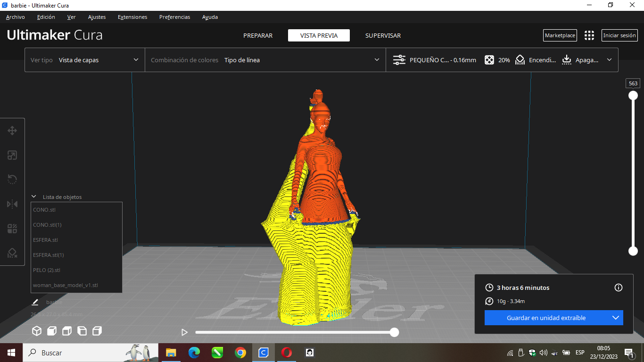
Task: Open Windows Start menu
Action: pyautogui.click(x=11, y=353)
